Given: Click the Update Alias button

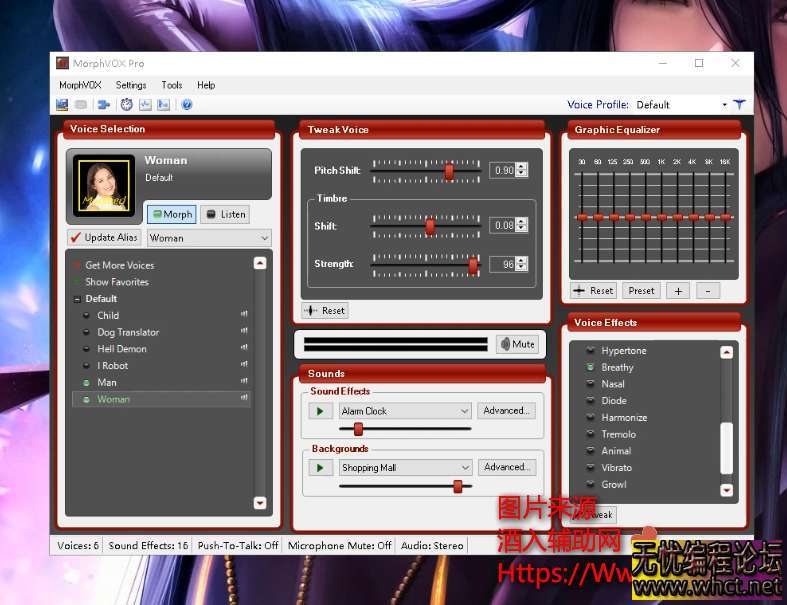Looking at the screenshot, I should [104, 238].
